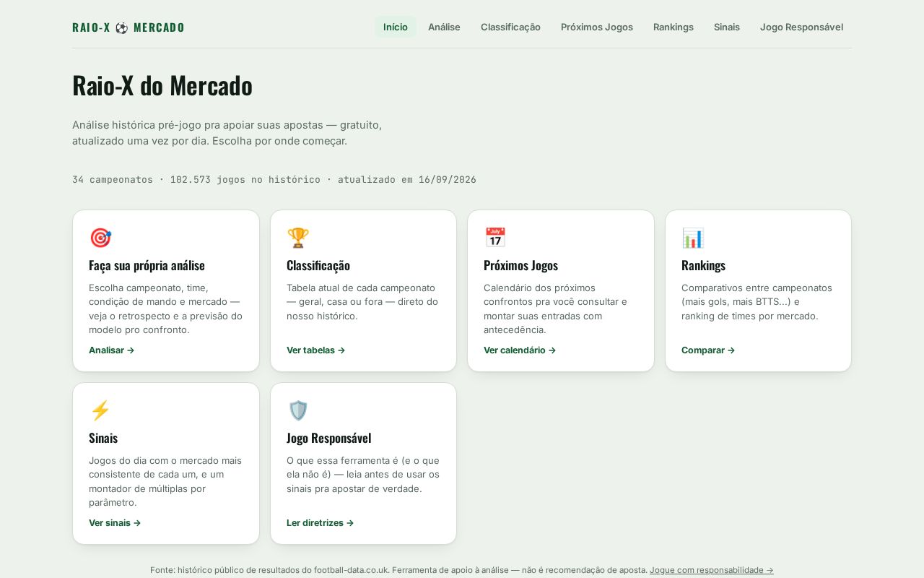Open the Ler diretrizes → link
Viewport: 924px width, 578px height.
321,523
